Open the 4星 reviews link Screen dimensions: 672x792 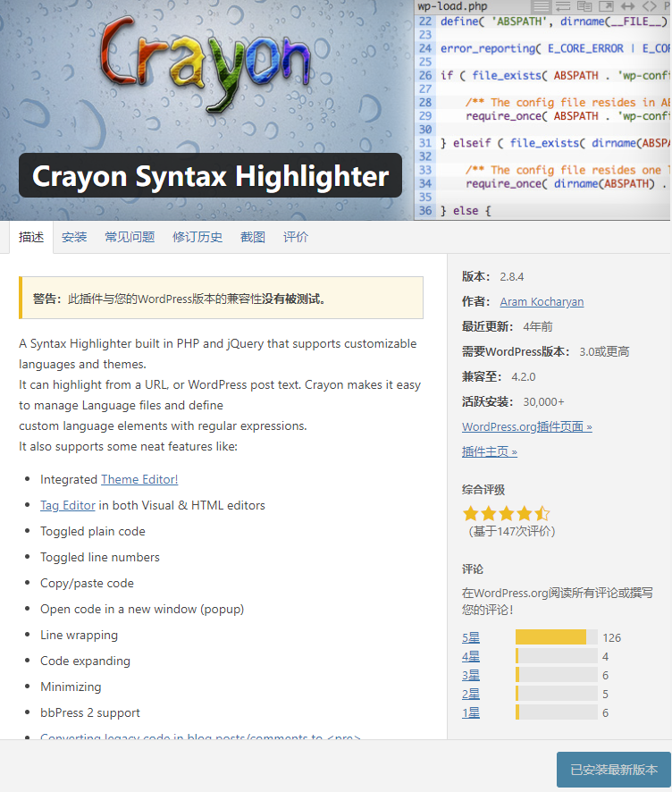tap(471, 656)
